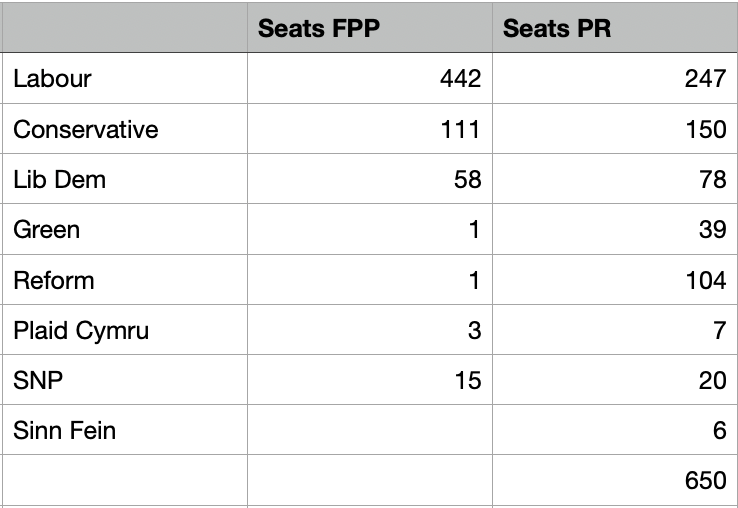Image resolution: width=738 pixels, height=508 pixels.
Task: Click SNP FPP value 15
Action: pyautogui.click(x=369, y=380)
